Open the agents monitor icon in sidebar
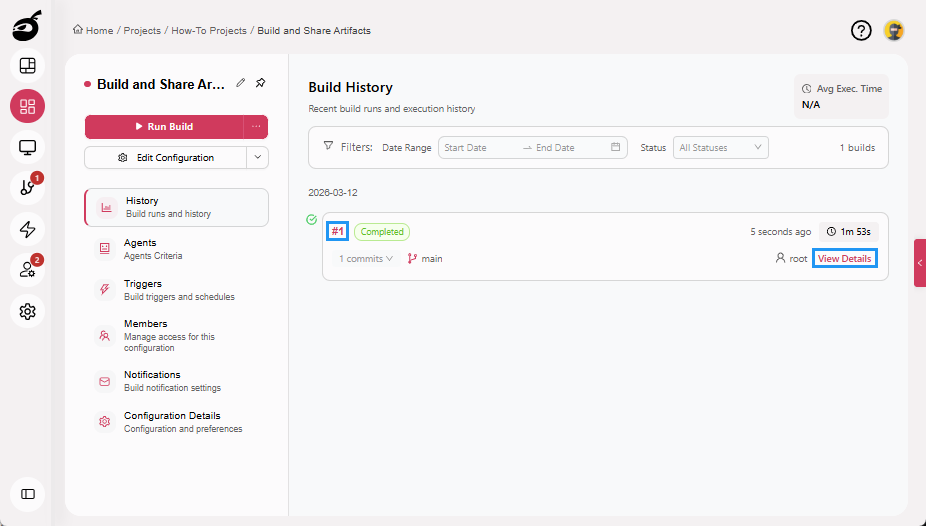Image resolution: width=926 pixels, height=526 pixels. [27, 147]
